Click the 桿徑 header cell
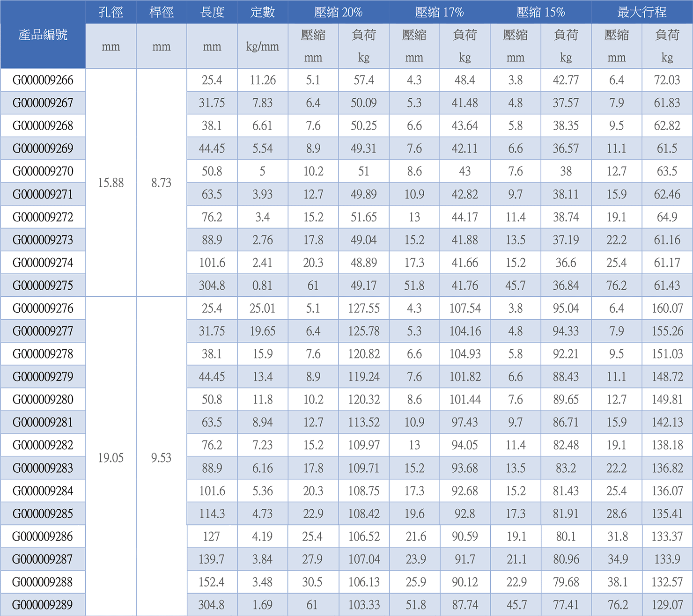This screenshot has height=616, width=693. [x=162, y=12]
